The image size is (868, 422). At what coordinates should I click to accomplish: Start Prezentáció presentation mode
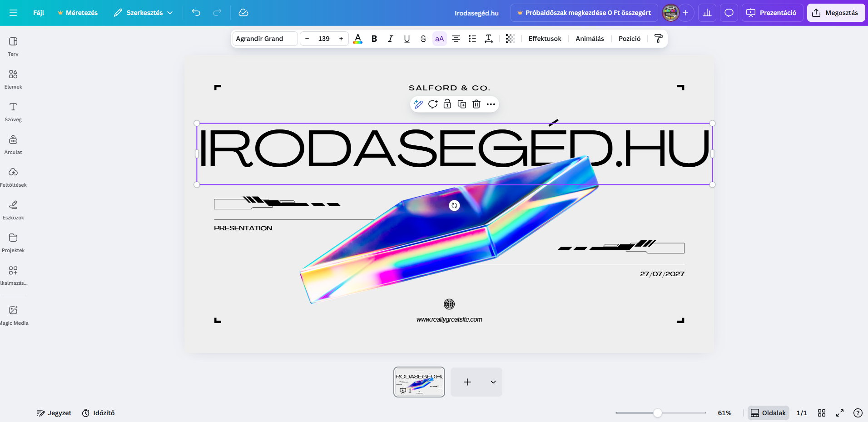click(772, 13)
